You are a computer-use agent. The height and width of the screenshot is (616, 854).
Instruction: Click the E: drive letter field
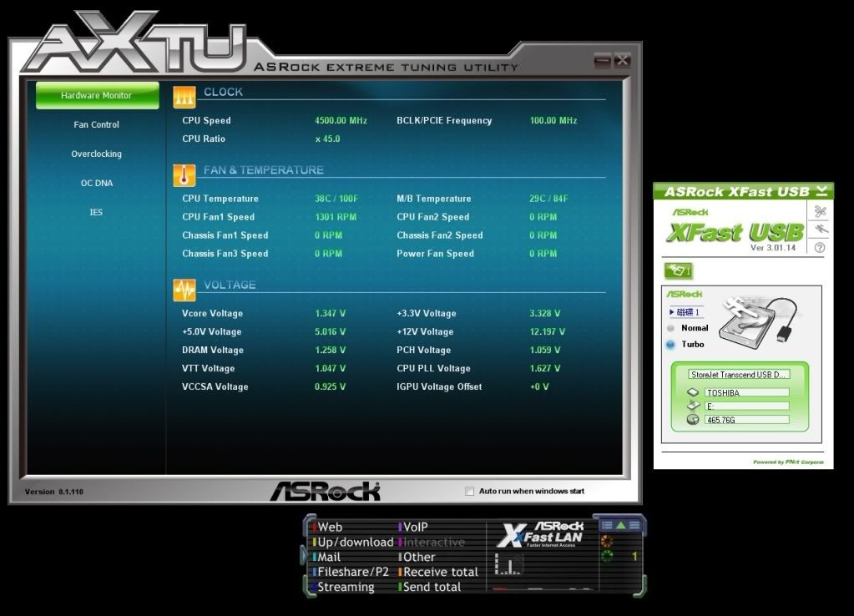(746, 406)
